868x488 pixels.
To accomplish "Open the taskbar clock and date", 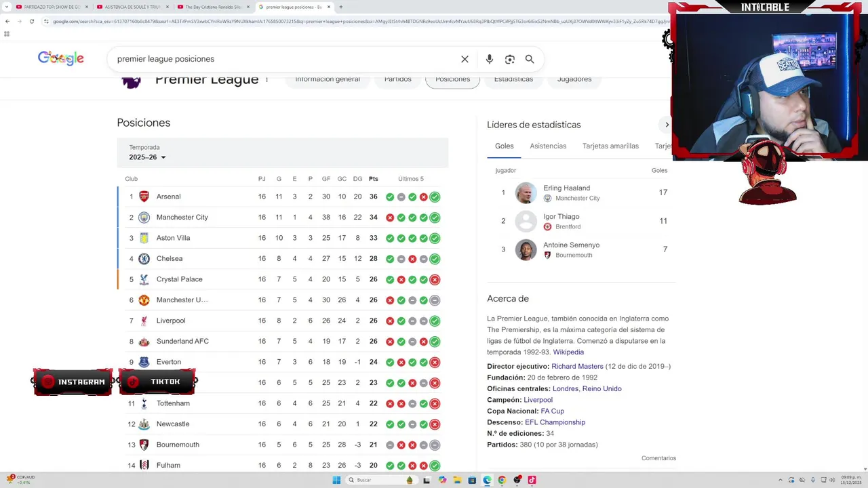I will [x=851, y=480].
